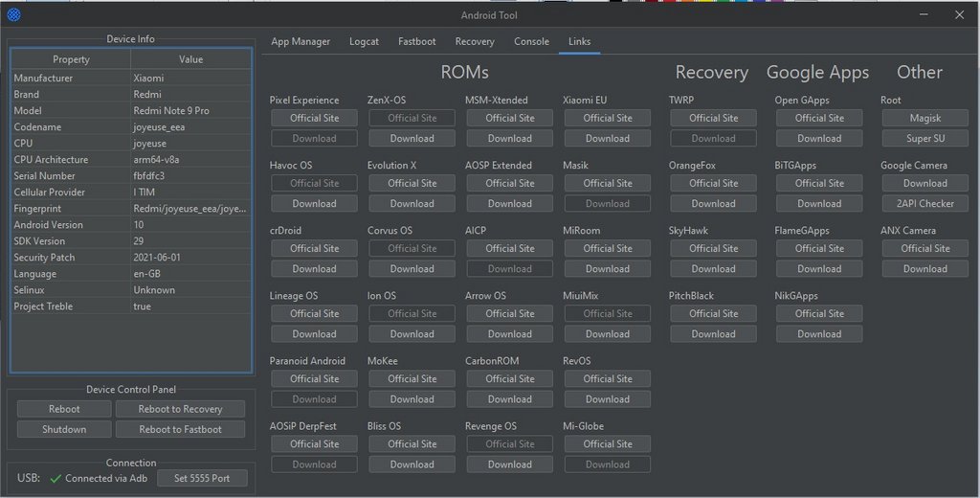Select the Serial Number value fbfdfc3
This screenshot has height=498, width=980.
click(148, 176)
